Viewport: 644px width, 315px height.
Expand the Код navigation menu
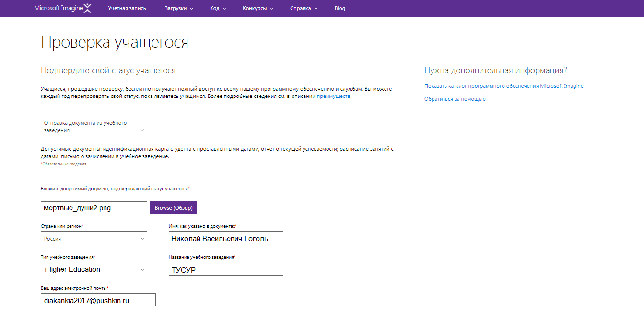(218, 9)
